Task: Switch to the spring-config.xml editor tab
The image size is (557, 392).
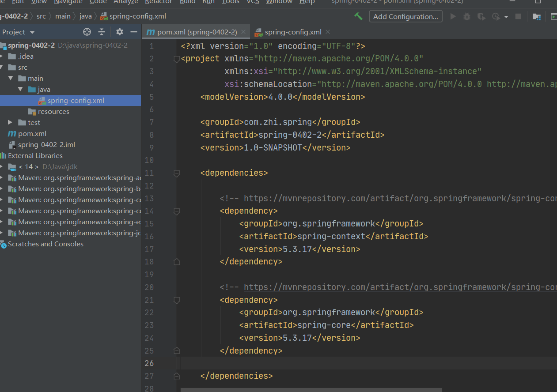Action: (x=293, y=32)
